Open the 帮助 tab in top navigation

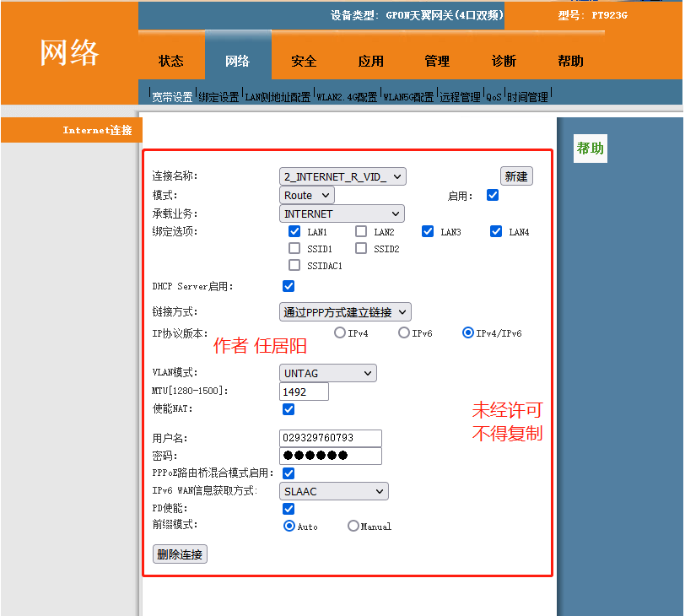pyautogui.click(x=570, y=61)
